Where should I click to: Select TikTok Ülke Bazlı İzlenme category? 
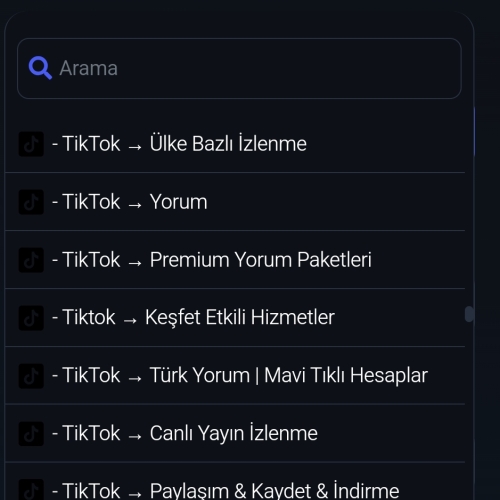(x=235, y=144)
